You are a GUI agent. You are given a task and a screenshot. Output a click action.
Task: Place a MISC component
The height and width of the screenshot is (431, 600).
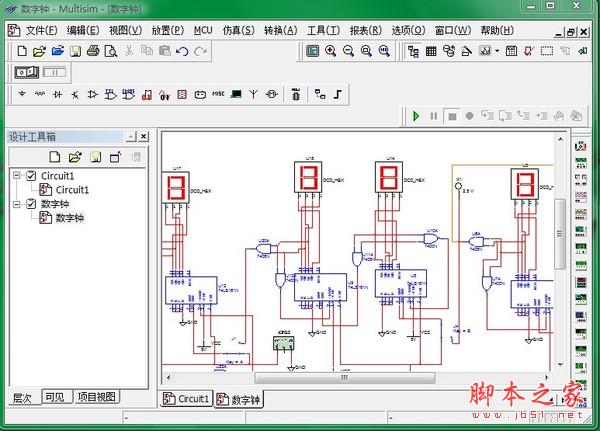(x=218, y=94)
